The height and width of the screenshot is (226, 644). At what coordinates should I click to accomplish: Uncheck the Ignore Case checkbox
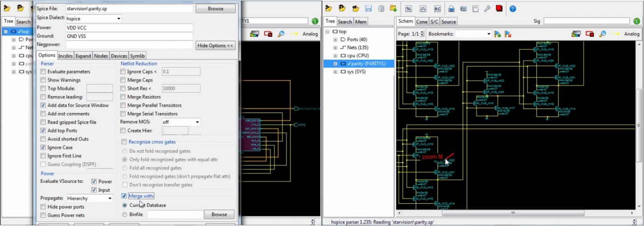tap(43, 147)
